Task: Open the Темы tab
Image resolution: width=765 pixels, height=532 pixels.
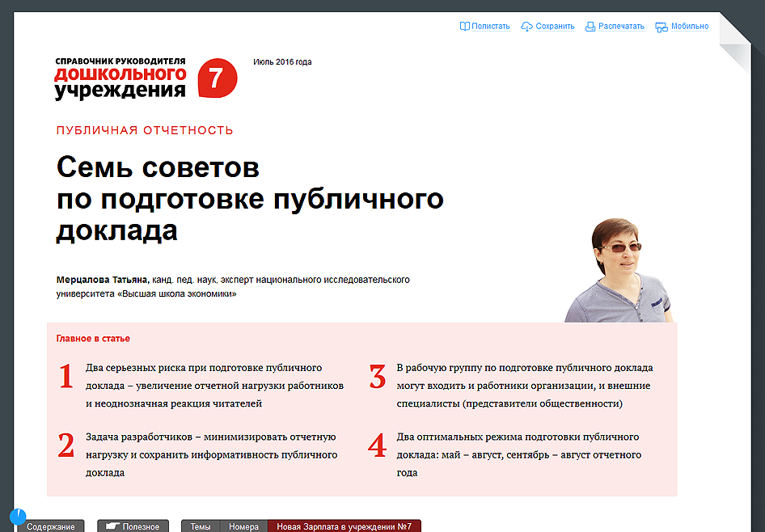Action: pos(201,526)
